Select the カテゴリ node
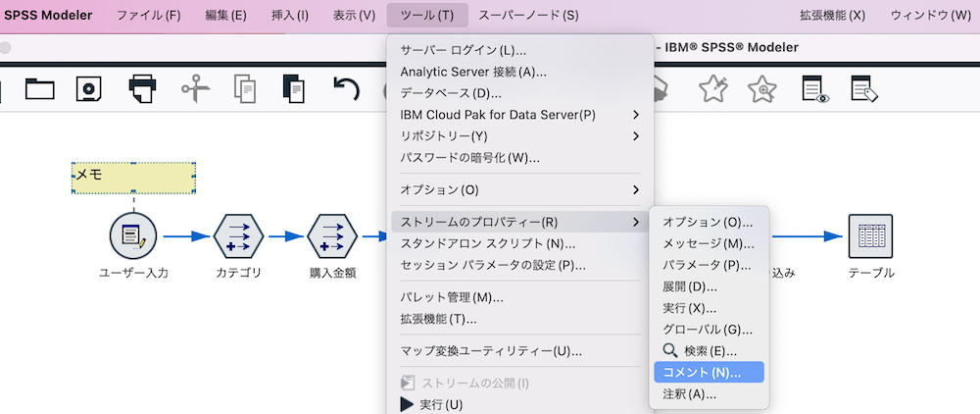 (x=239, y=236)
